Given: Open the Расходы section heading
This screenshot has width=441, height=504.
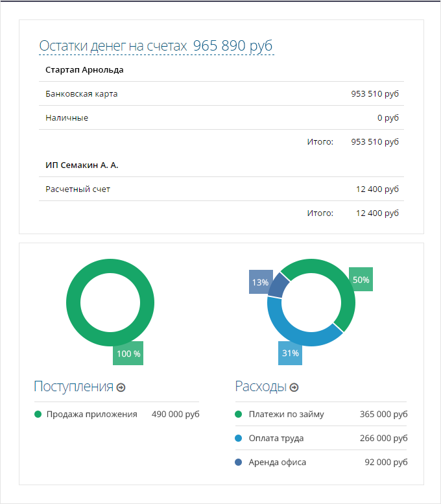Looking at the screenshot, I should coord(260,387).
